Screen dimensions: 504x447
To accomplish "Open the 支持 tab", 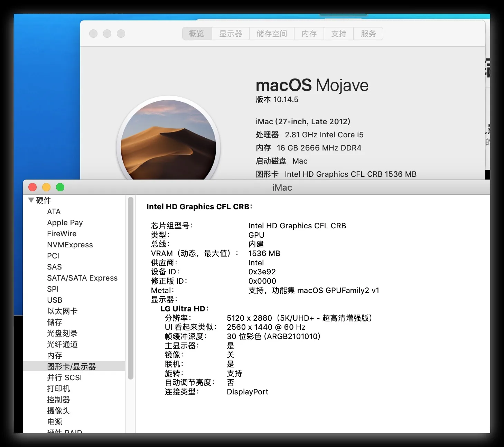I will click(x=339, y=34).
